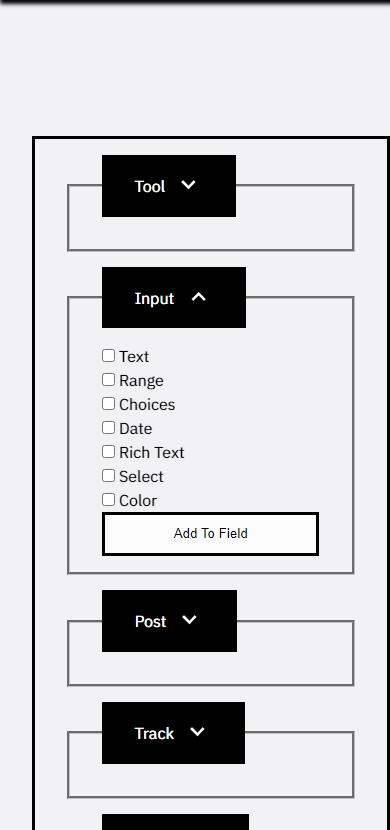Click the Add To Field button
The image size is (390, 830).
[x=210, y=534]
